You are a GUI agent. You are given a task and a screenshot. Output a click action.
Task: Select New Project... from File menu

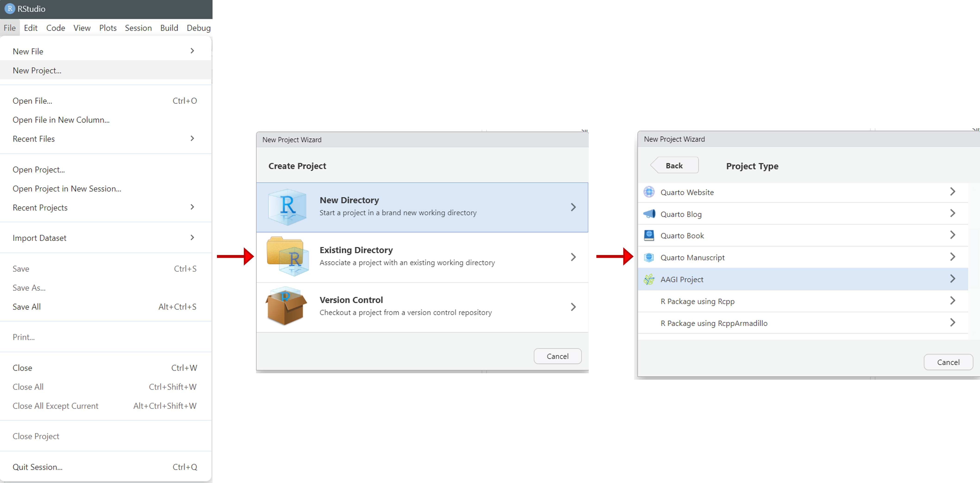37,70
